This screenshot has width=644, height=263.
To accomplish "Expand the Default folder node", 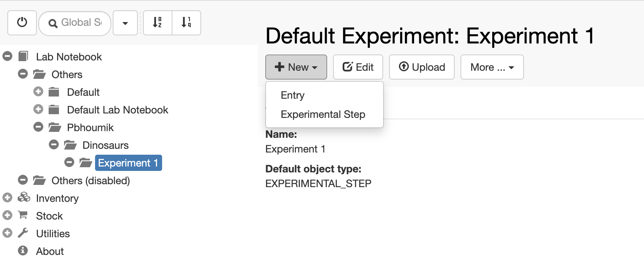I will point(38,92).
